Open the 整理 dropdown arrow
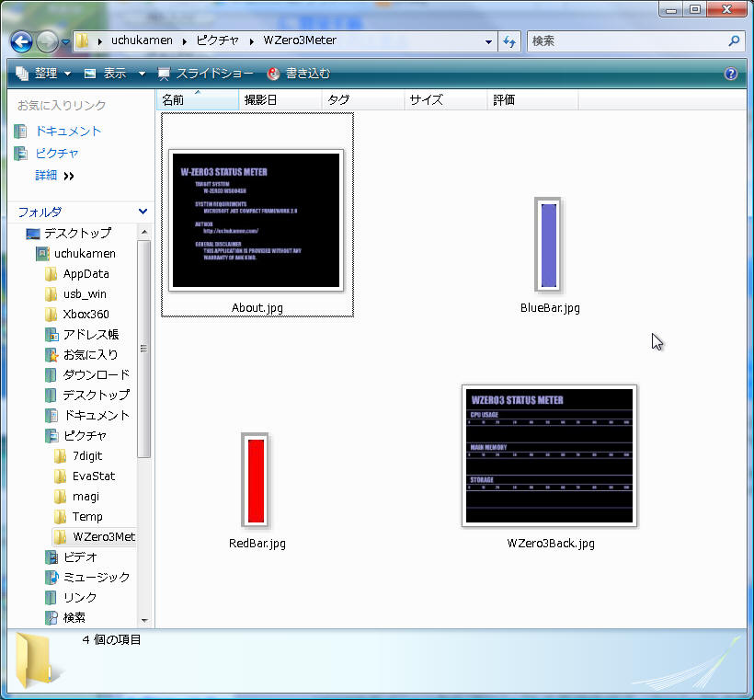This screenshot has height=700, width=754. click(67, 74)
